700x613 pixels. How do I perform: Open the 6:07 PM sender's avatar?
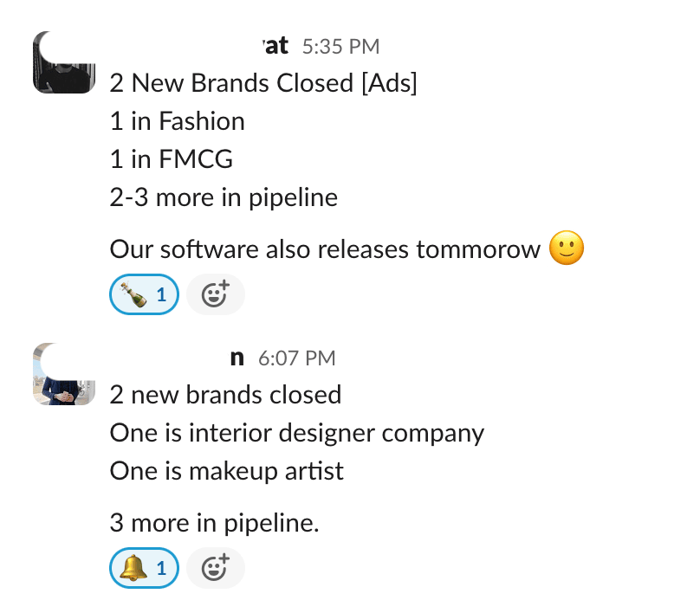[63, 374]
